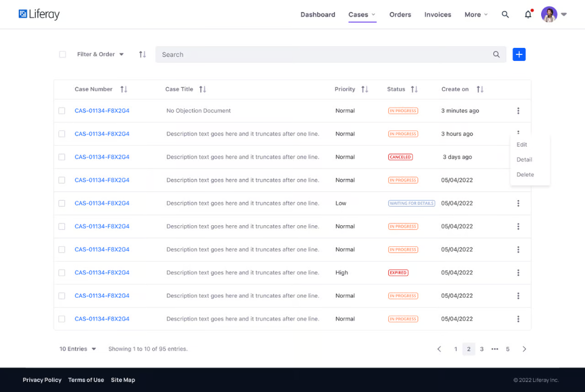The width and height of the screenshot is (585, 392).
Task: Click the EXPIRED status badge
Action: (398, 273)
